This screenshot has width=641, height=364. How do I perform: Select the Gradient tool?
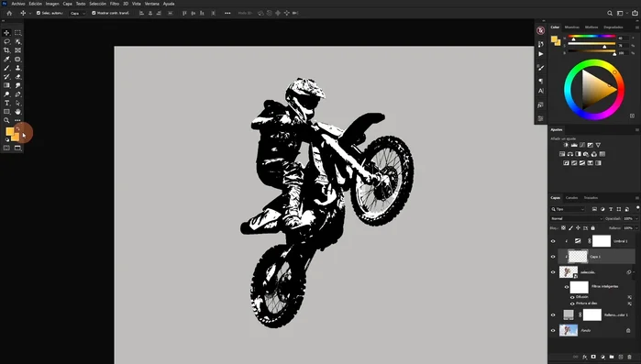point(6,85)
